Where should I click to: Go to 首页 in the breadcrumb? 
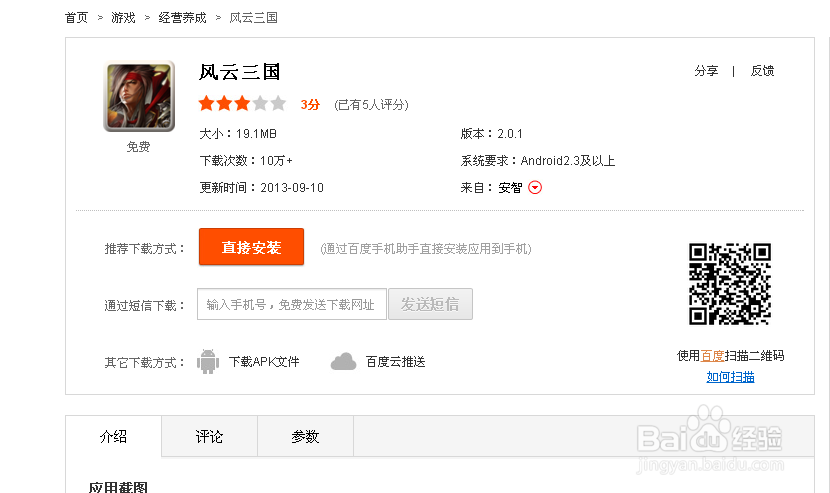76,18
